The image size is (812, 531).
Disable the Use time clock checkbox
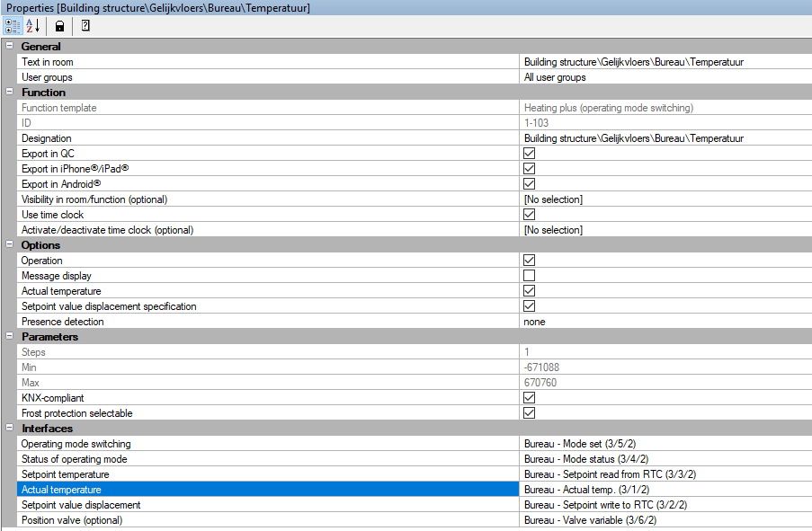530,215
